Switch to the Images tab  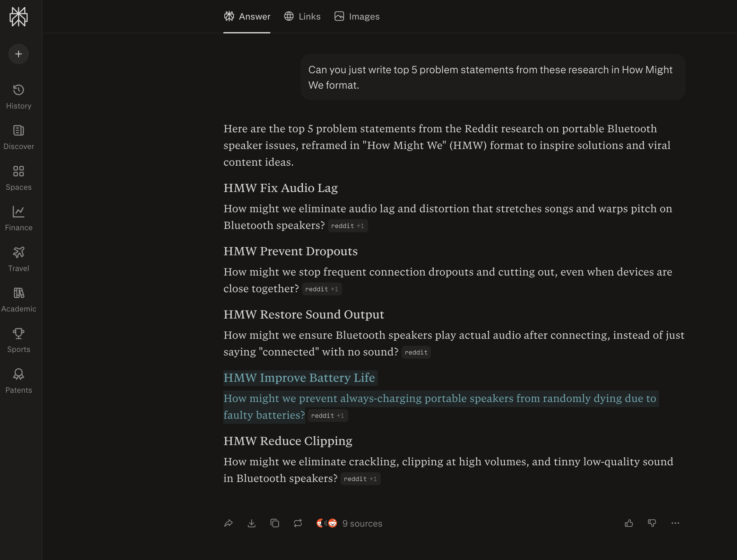click(357, 16)
